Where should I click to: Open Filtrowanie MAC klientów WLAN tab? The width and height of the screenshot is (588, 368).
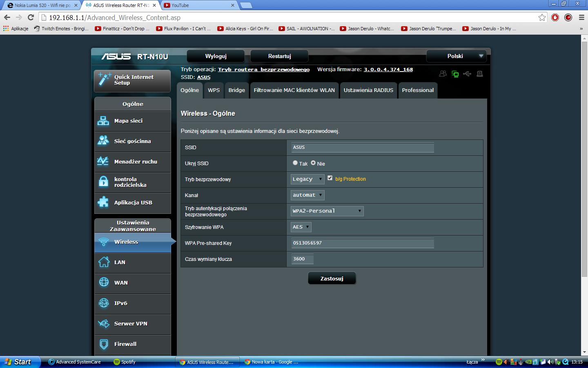tap(294, 90)
